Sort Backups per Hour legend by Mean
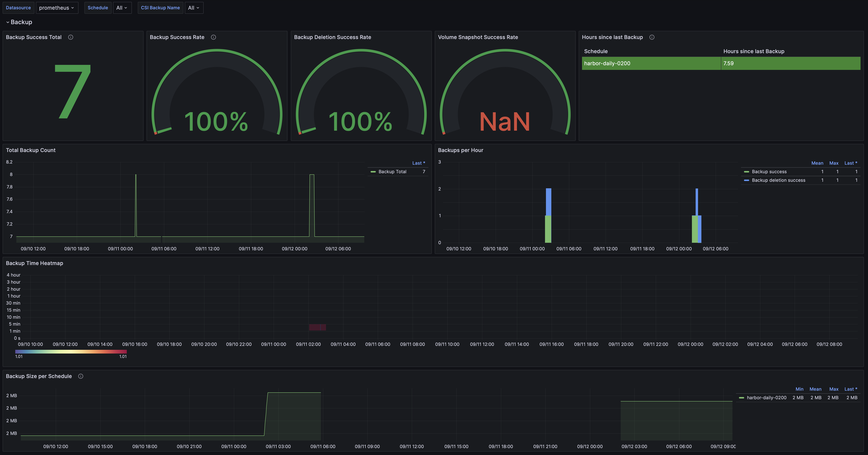The height and width of the screenshot is (455, 868). tap(817, 163)
